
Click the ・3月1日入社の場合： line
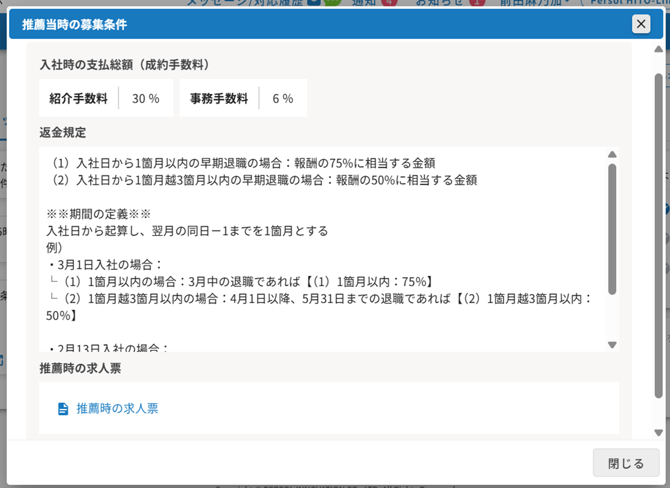(x=104, y=264)
